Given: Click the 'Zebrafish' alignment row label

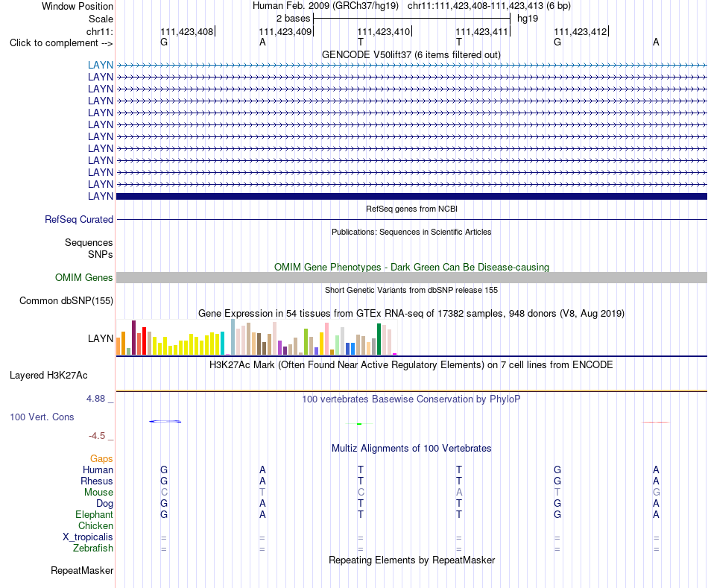Looking at the screenshot, I should [x=93, y=549].
